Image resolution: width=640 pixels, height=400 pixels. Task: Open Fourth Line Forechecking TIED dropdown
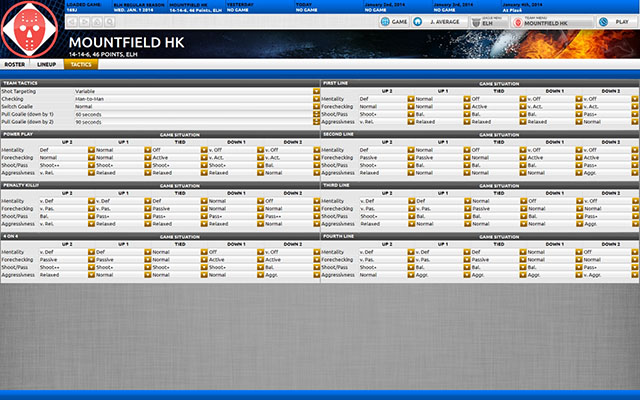(523, 260)
